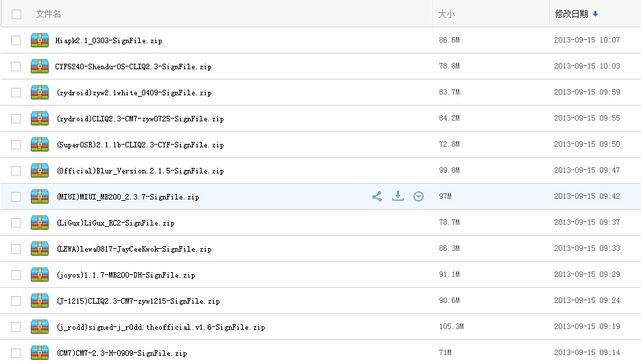Image resolution: width=641 pixels, height=364 pixels.
Task: Sort by 修改日期 column arrow
Action: tap(595, 14)
